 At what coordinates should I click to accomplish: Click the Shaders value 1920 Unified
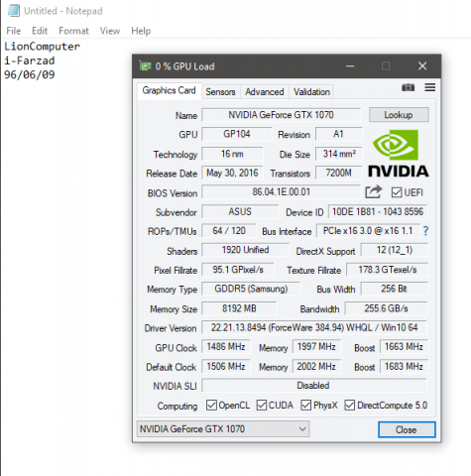tap(245, 250)
